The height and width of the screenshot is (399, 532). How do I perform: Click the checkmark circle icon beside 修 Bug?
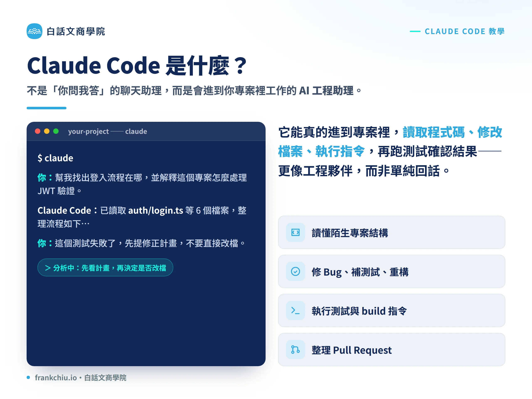click(x=295, y=271)
